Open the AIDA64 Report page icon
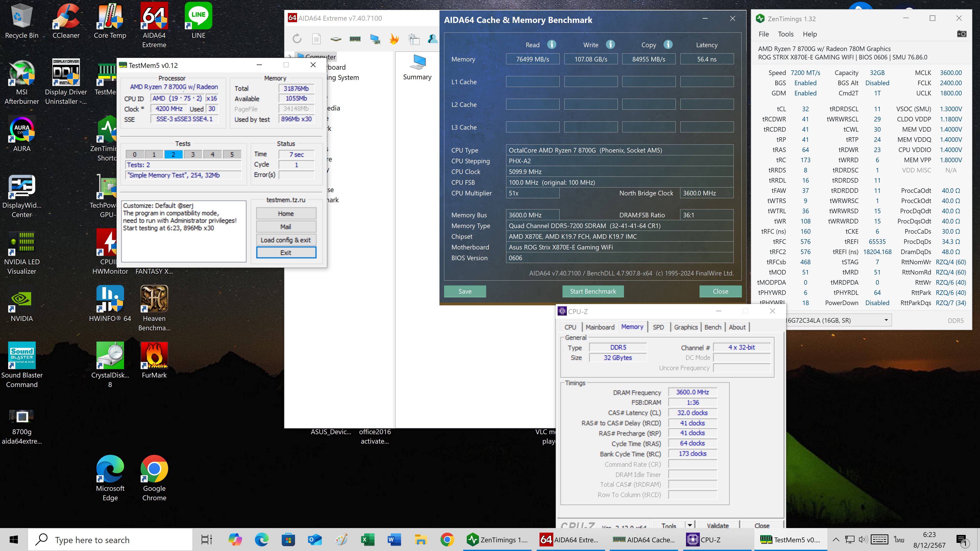This screenshot has height=551, width=980. [316, 39]
